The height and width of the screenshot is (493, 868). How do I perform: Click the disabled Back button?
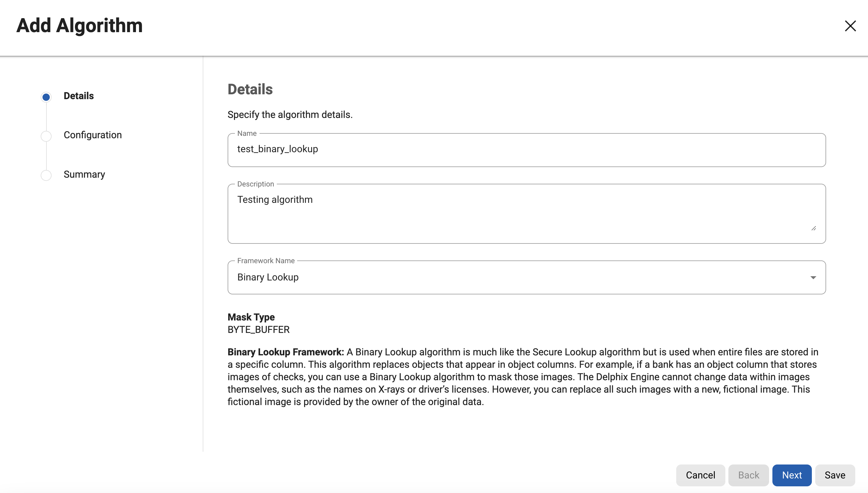(748, 475)
